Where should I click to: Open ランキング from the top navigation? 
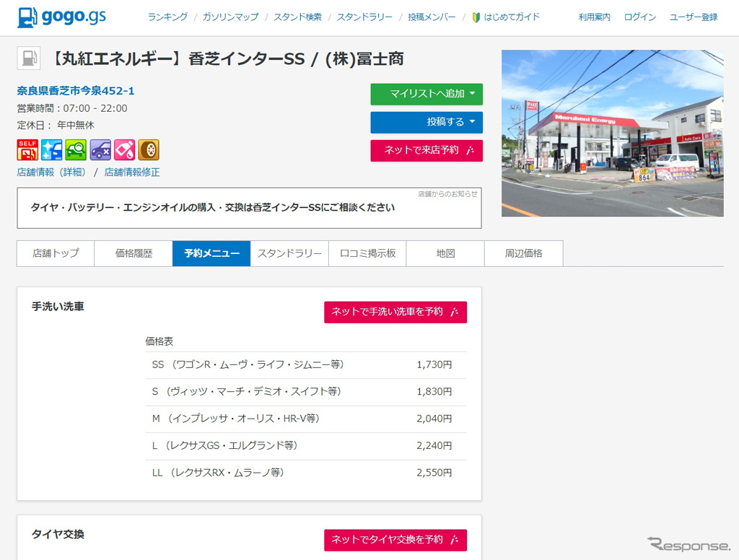click(167, 16)
